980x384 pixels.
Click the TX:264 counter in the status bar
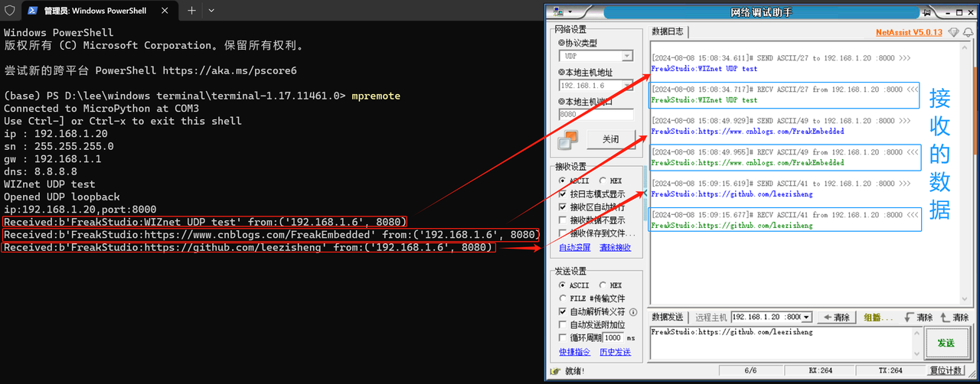(890, 371)
